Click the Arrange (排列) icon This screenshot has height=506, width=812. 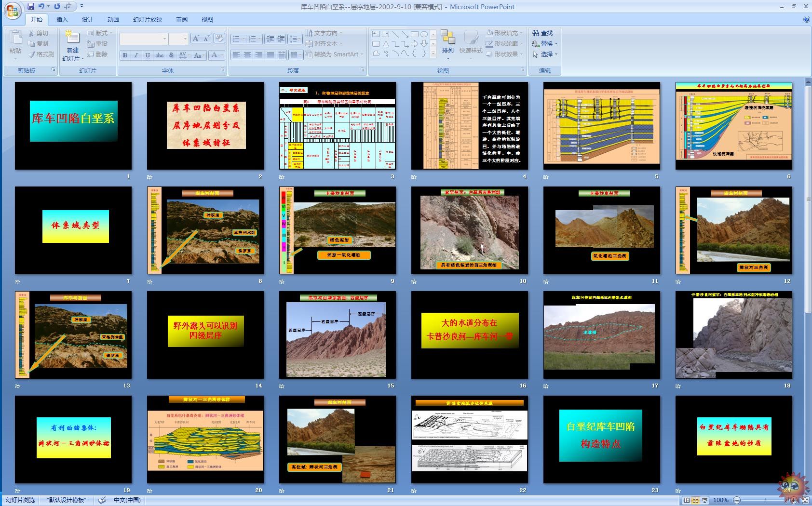click(x=448, y=38)
